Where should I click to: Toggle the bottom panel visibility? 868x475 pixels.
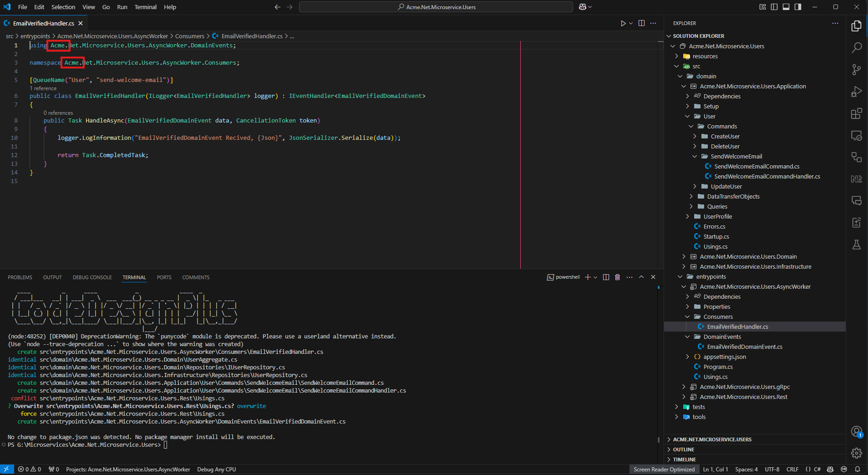coord(786,7)
